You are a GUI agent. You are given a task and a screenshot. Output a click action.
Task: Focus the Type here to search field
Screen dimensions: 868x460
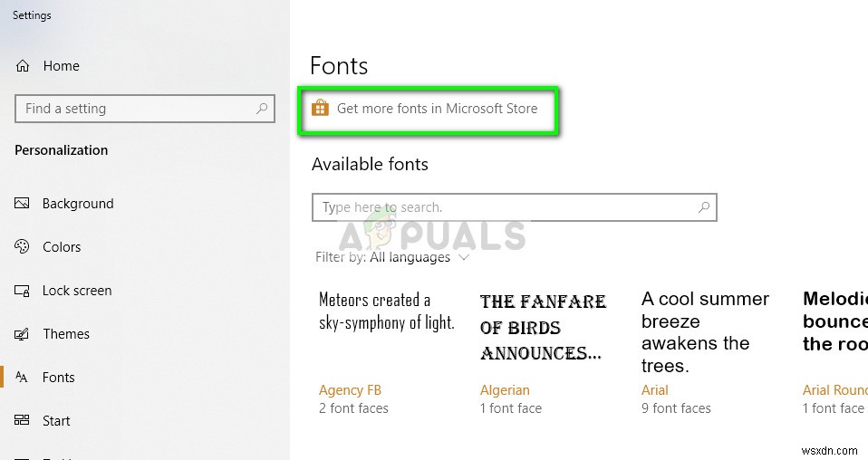[x=503, y=207]
